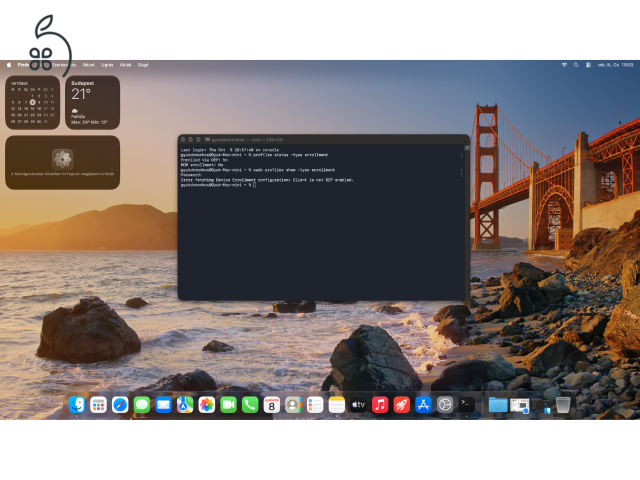Launch Maps from the dock
Image resolution: width=640 pixels, height=480 pixels.
coord(185,405)
